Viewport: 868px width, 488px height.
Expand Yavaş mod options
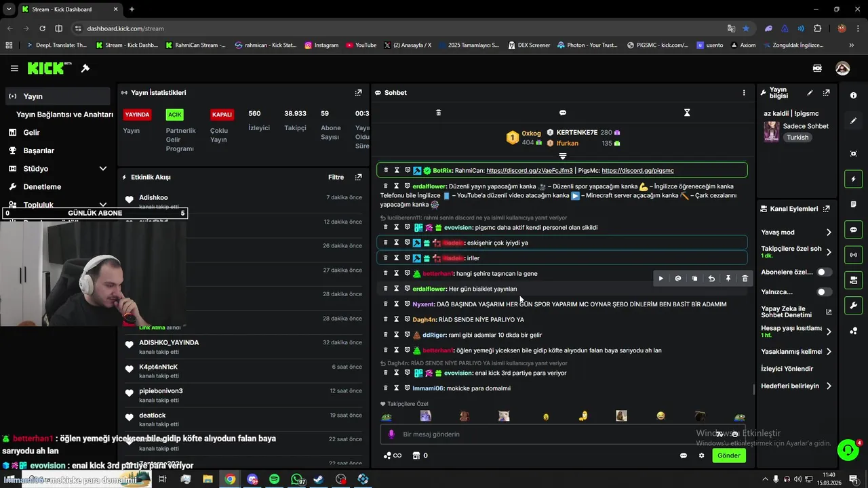coord(829,232)
